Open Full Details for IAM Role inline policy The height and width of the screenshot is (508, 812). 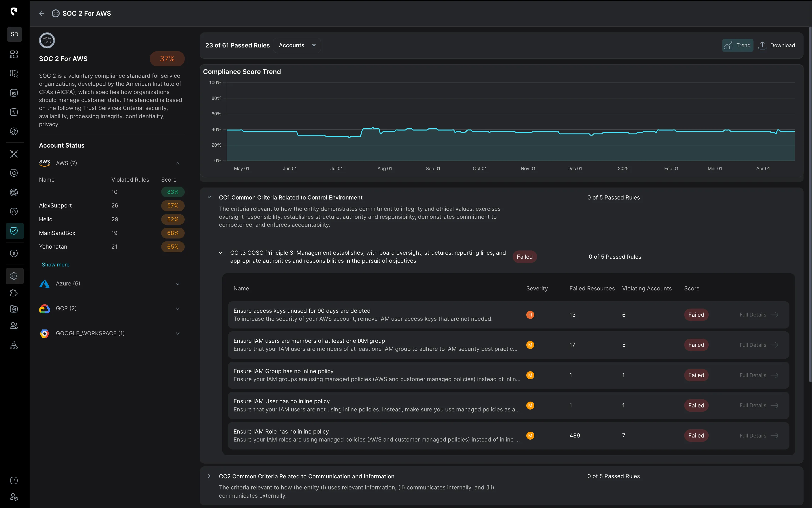(x=759, y=436)
